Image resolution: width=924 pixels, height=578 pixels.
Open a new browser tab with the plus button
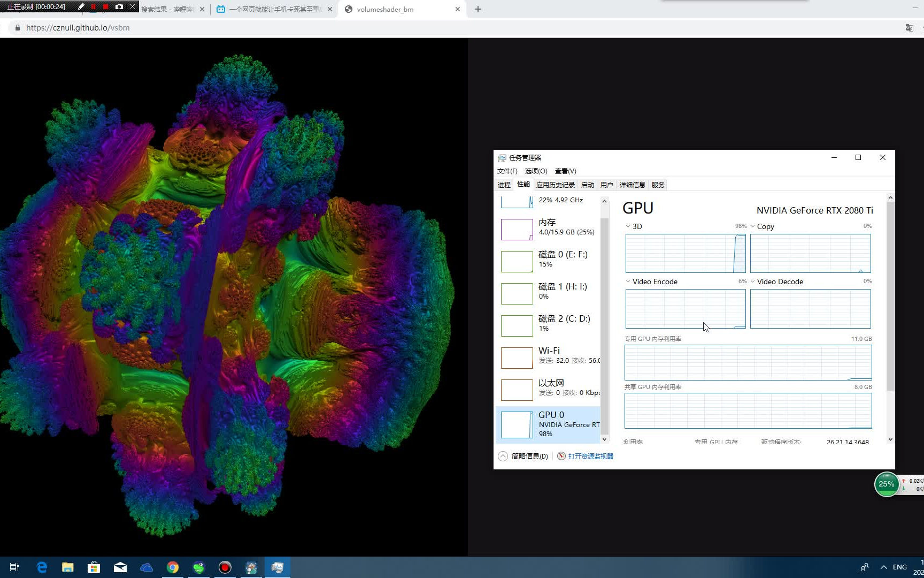click(478, 9)
